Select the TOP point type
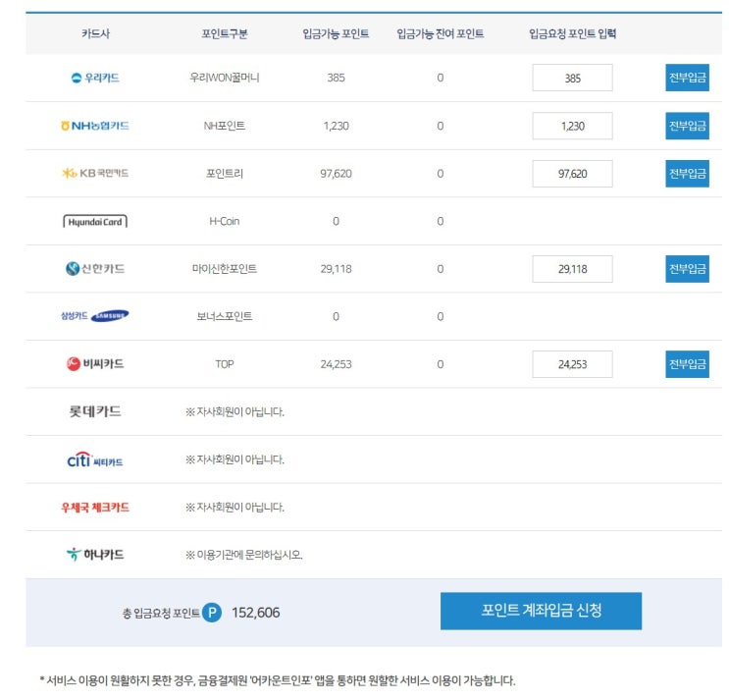 pos(225,364)
